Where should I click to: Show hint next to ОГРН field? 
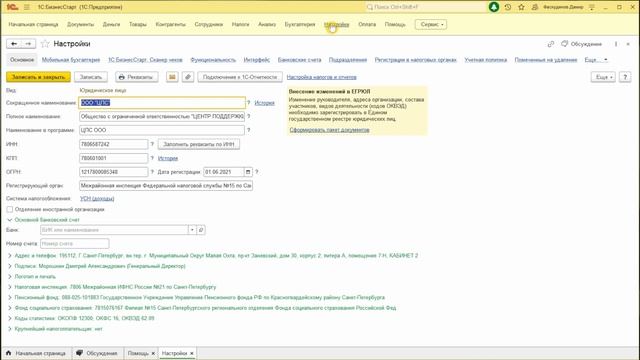tap(152, 172)
